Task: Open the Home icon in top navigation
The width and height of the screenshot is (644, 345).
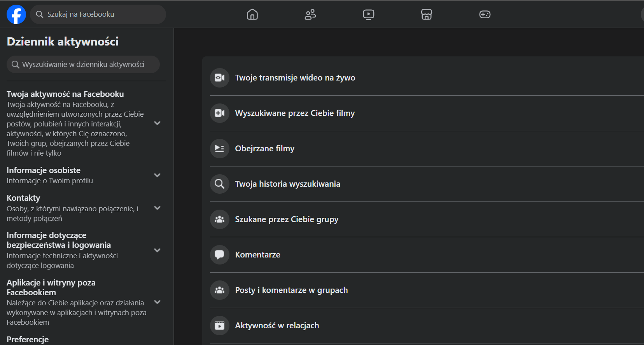Action: point(252,14)
